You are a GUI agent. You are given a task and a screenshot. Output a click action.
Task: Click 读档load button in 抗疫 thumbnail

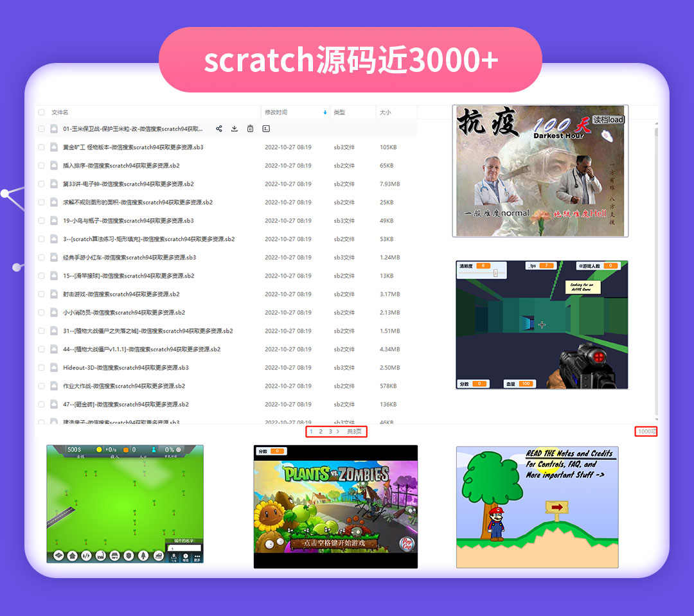click(x=609, y=120)
